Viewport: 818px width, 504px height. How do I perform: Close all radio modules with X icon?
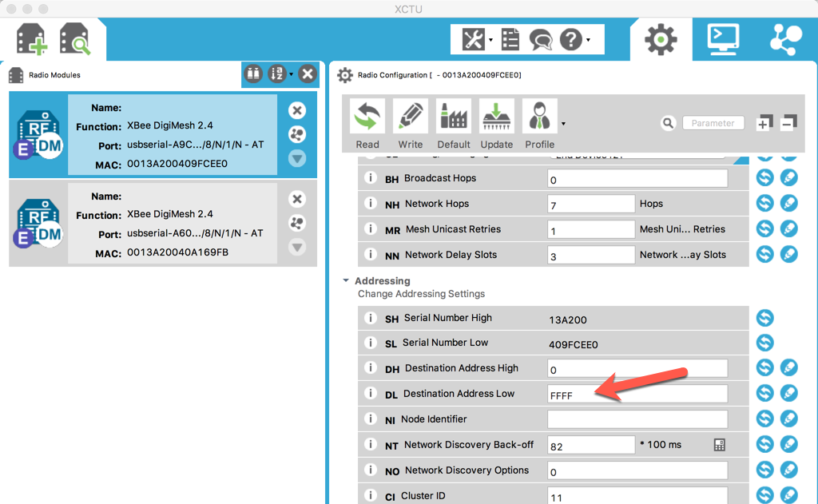(x=308, y=74)
